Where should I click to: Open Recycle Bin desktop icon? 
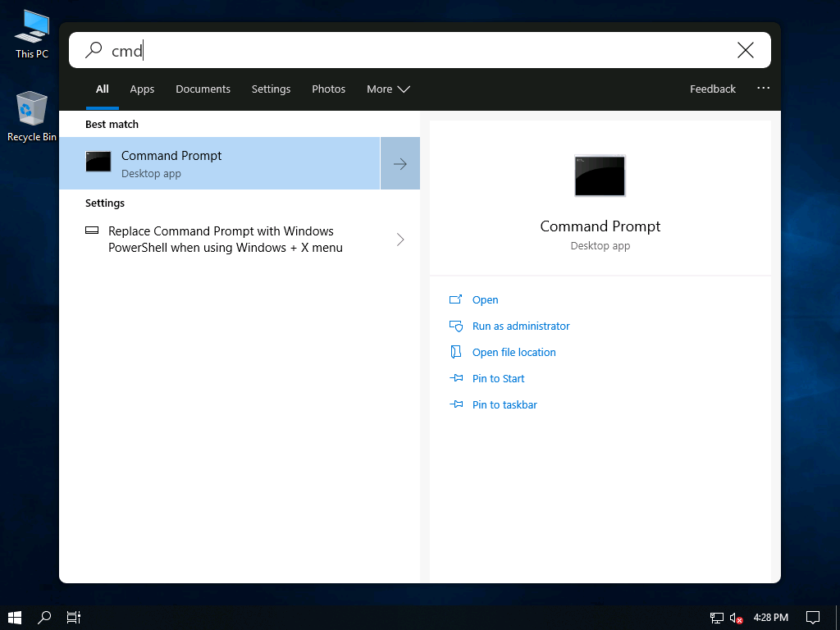click(32, 116)
